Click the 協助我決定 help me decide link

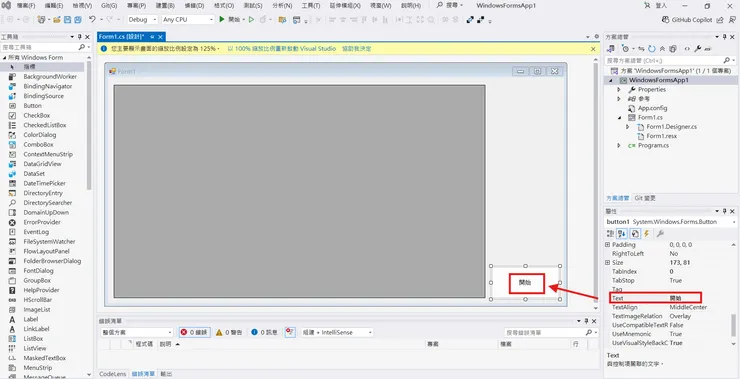(357, 49)
